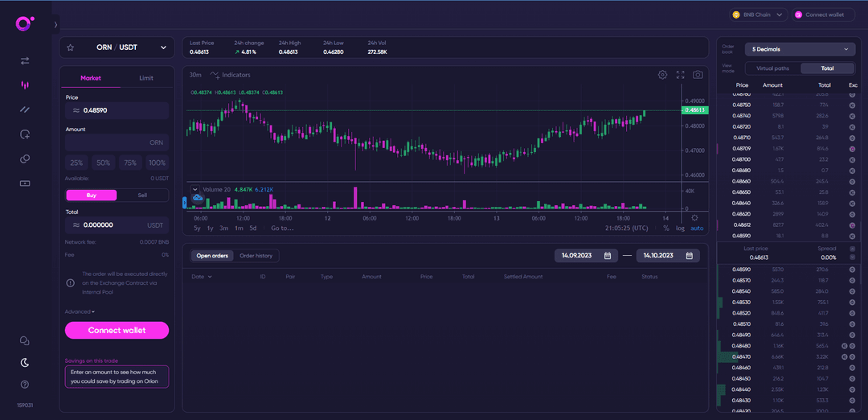Select the 1m chart range

tap(239, 228)
